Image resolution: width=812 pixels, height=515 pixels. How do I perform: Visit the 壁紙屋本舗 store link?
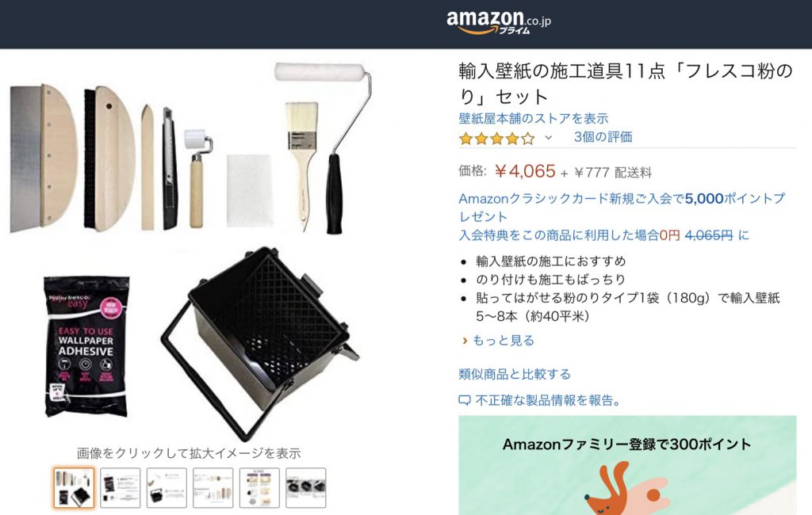coord(534,119)
